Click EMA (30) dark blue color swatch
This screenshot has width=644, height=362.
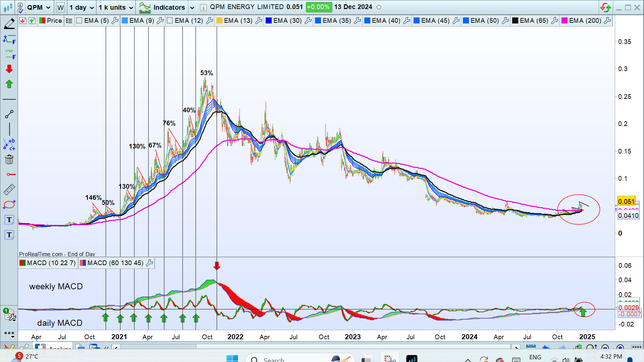click(269, 21)
